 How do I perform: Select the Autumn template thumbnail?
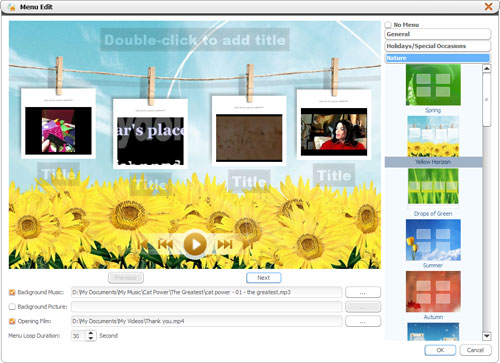(433, 291)
